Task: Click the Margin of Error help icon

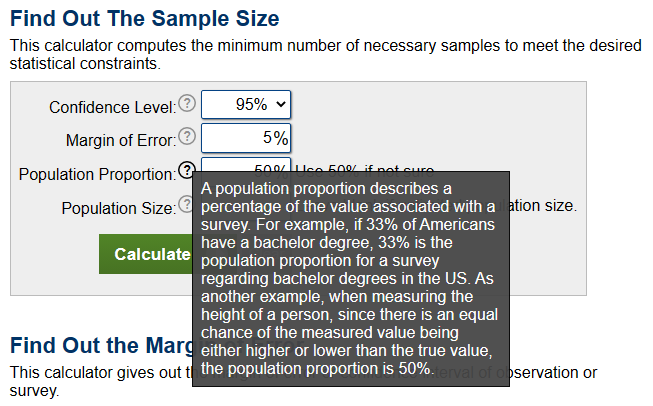Action: pos(186,138)
